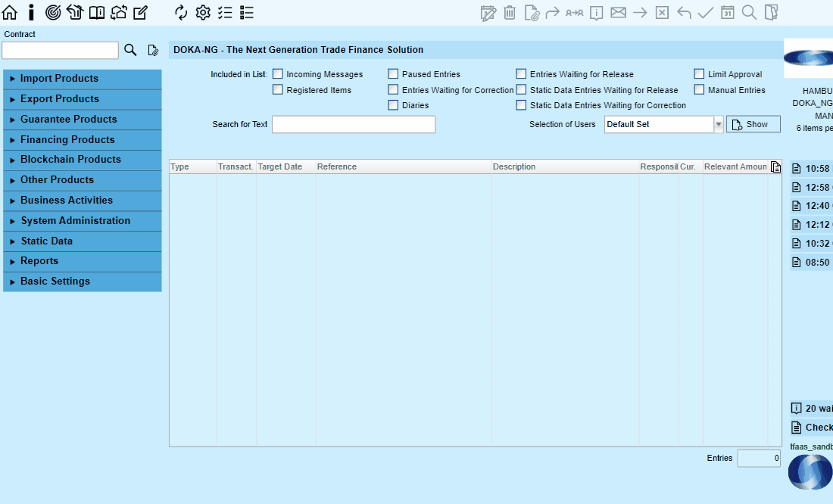Screen dimensions: 833x504
Task: Expand the Business Activities menu
Action: (x=83, y=201)
